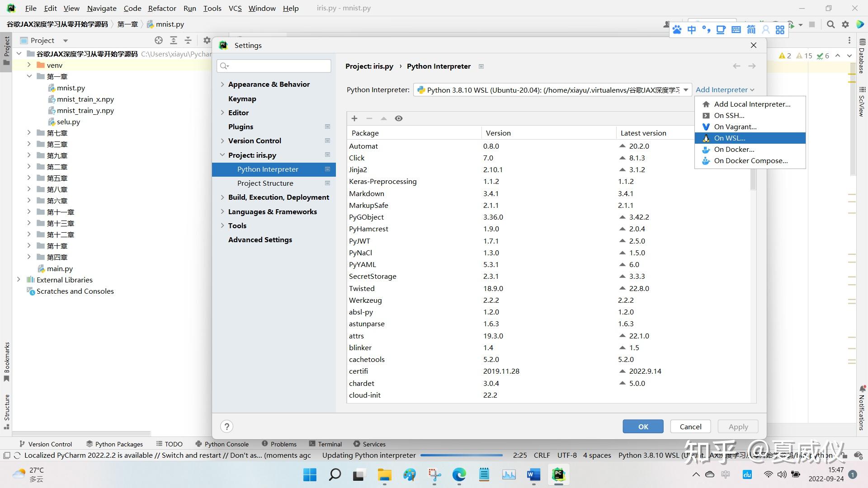Click the locate target icon in Project panel

[x=159, y=40]
